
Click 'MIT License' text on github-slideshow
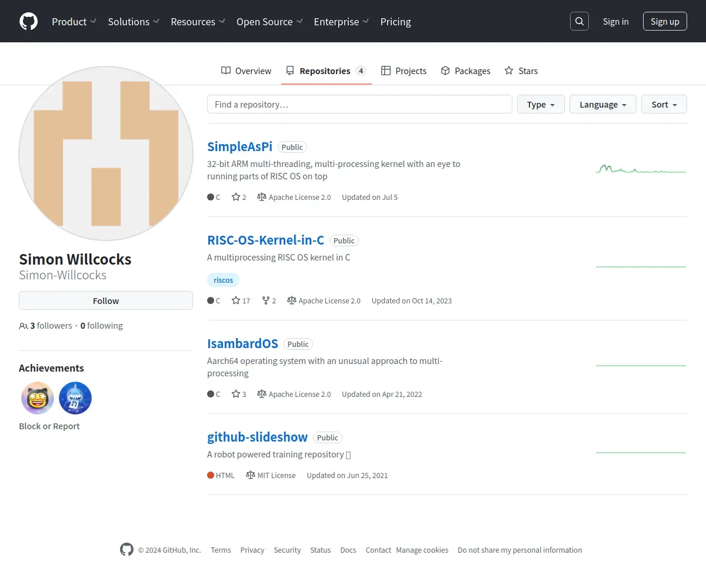click(x=277, y=475)
